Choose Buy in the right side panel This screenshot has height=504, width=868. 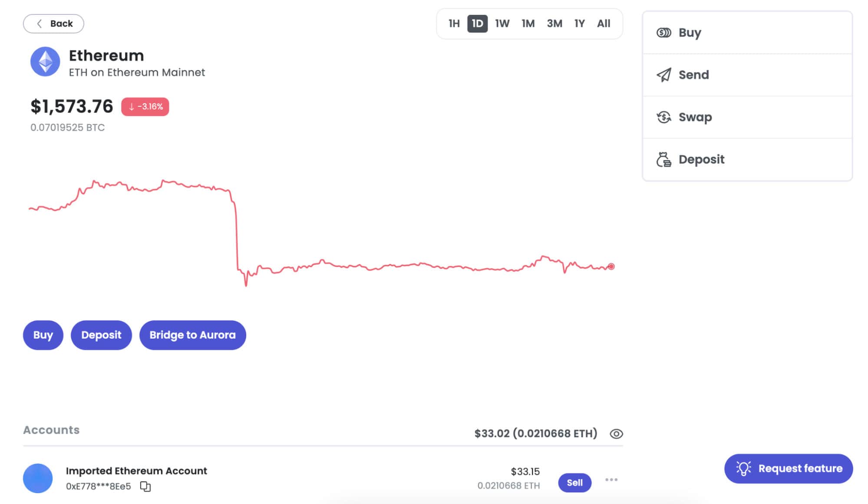click(747, 33)
